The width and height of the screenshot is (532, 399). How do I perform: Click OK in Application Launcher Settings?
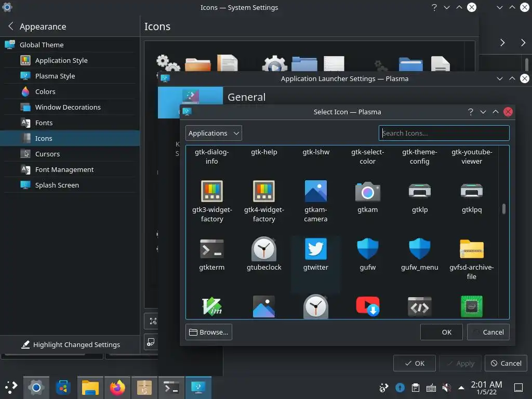pyautogui.click(x=414, y=363)
